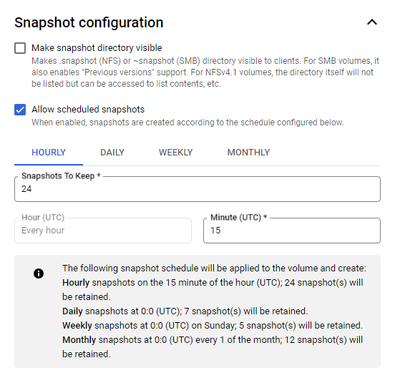The height and width of the screenshot is (381, 400).
Task: Click the Snapshots To Keep field
Action: tap(197, 189)
